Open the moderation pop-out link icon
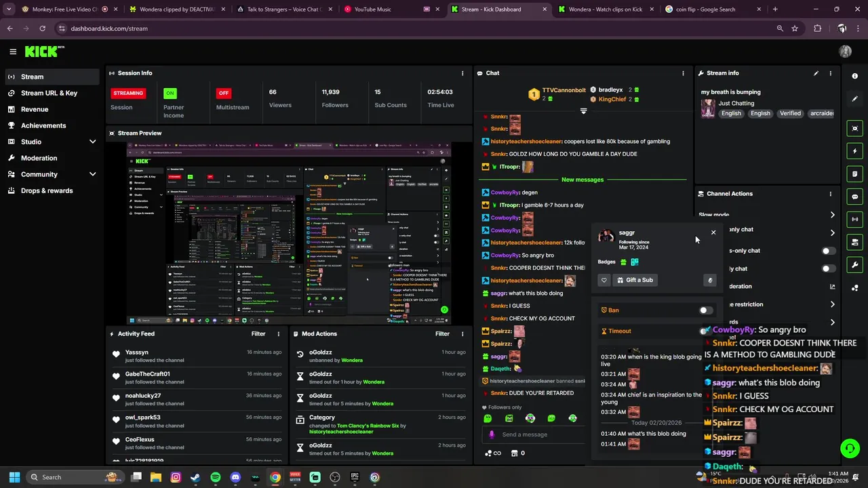The image size is (868, 488). tap(833, 287)
